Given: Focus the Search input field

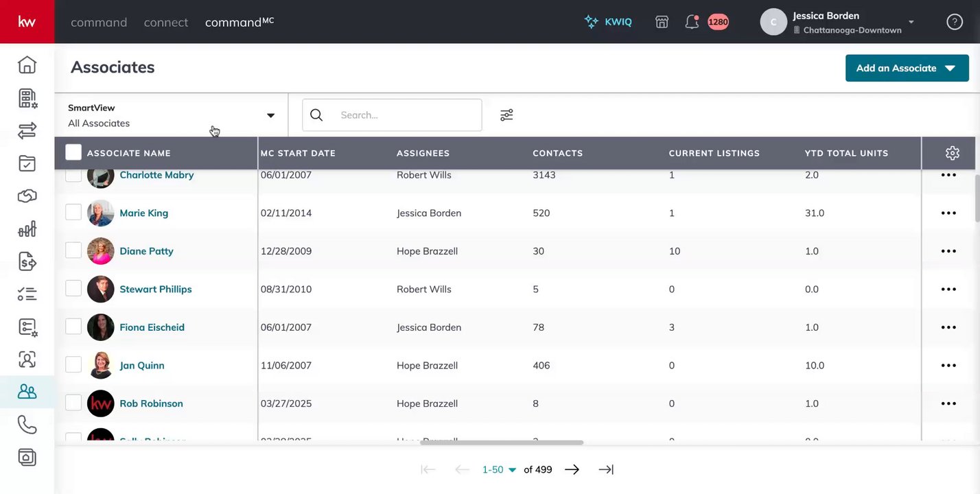Looking at the screenshot, I should click(x=392, y=115).
